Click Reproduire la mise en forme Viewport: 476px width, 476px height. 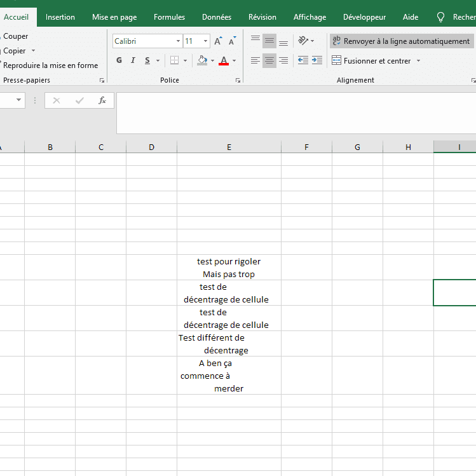(x=50, y=65)
